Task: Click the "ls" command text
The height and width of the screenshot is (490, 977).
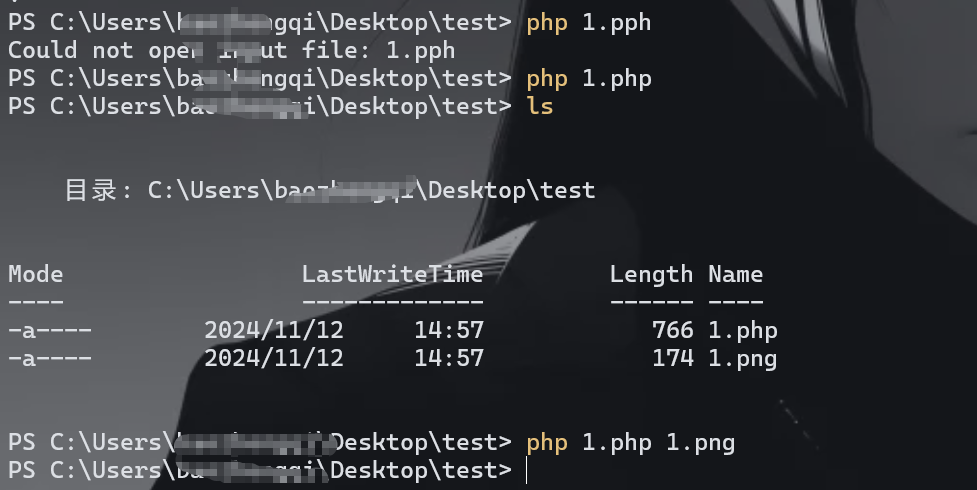Action: [x=539, y=106]
